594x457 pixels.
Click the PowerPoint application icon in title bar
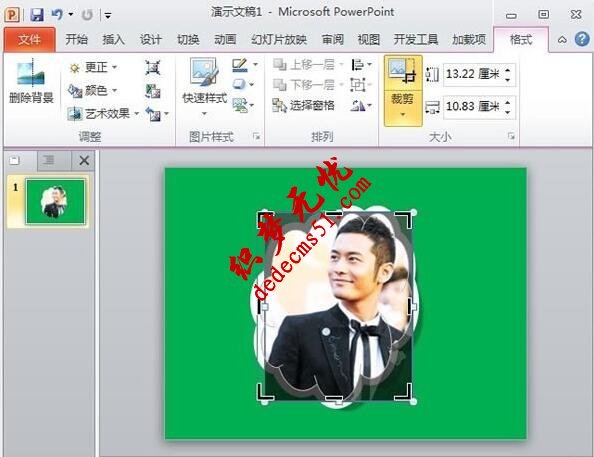(x=12, y=15)
